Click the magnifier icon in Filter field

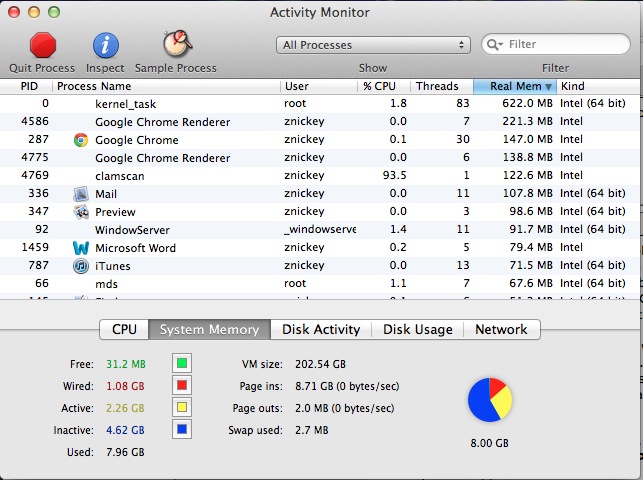coord(493,44)
